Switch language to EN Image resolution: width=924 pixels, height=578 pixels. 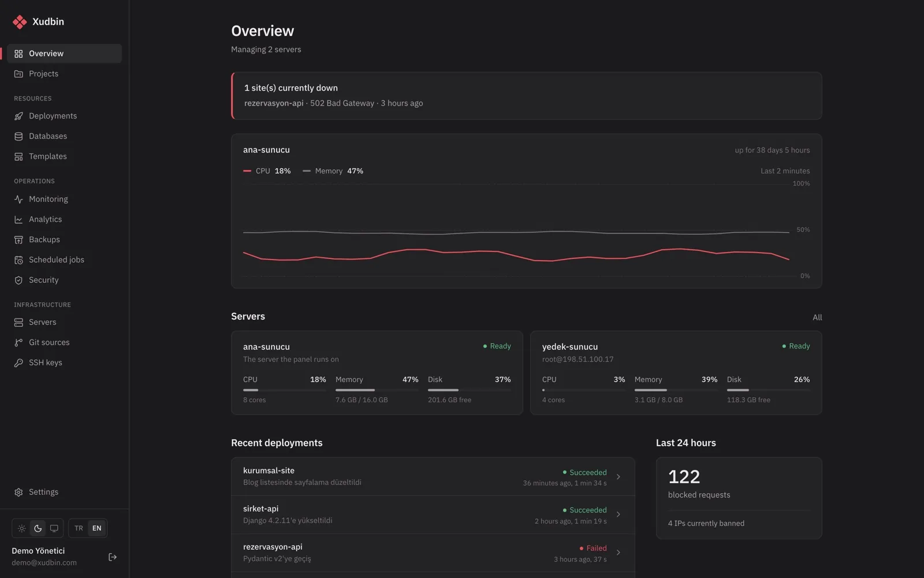97,528
